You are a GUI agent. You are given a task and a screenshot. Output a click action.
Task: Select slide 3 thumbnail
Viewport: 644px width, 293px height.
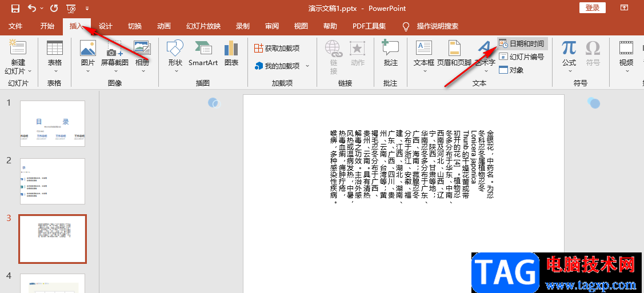[x=53, y=239]
